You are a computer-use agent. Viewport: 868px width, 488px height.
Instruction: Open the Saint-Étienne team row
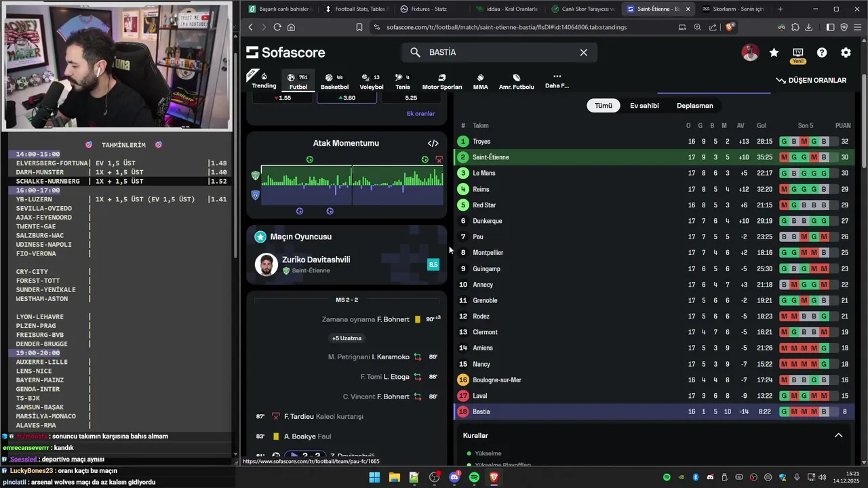(x=654, y=157)
